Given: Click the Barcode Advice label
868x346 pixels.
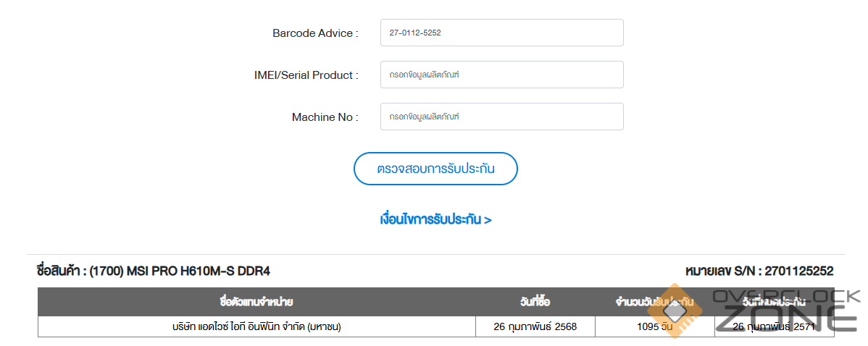Looking at the screenshot, I should point(315,33).
